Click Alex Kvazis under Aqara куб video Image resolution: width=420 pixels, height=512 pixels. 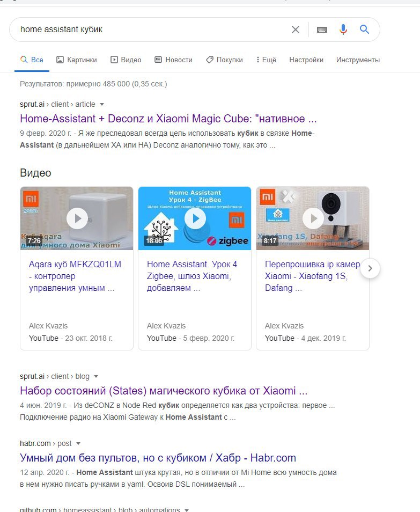[48, 326]
